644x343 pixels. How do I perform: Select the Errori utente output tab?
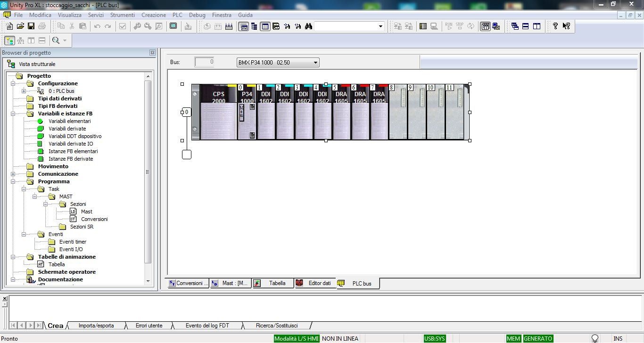[x=149, y=326]
